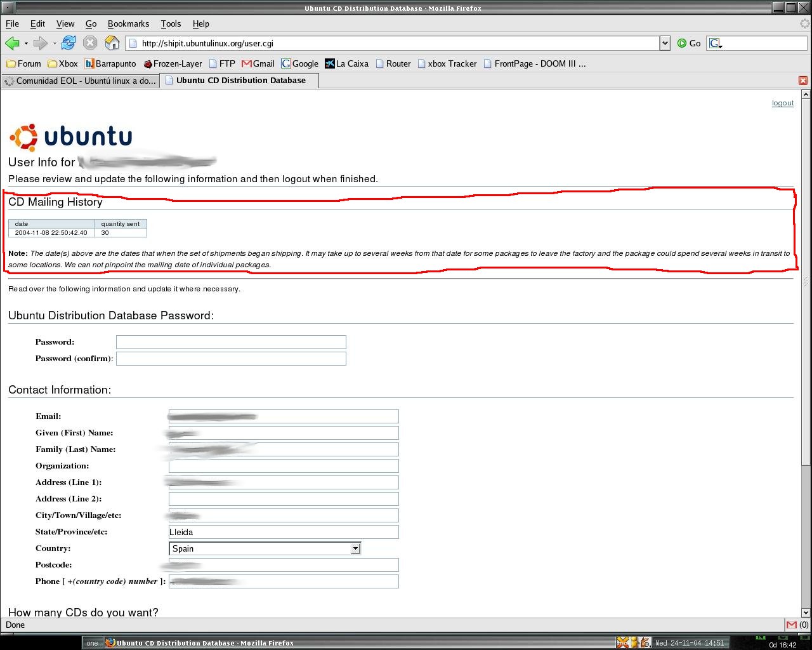Close the current tab with red X
Screen dimensions: 812x650
point(803,81)
